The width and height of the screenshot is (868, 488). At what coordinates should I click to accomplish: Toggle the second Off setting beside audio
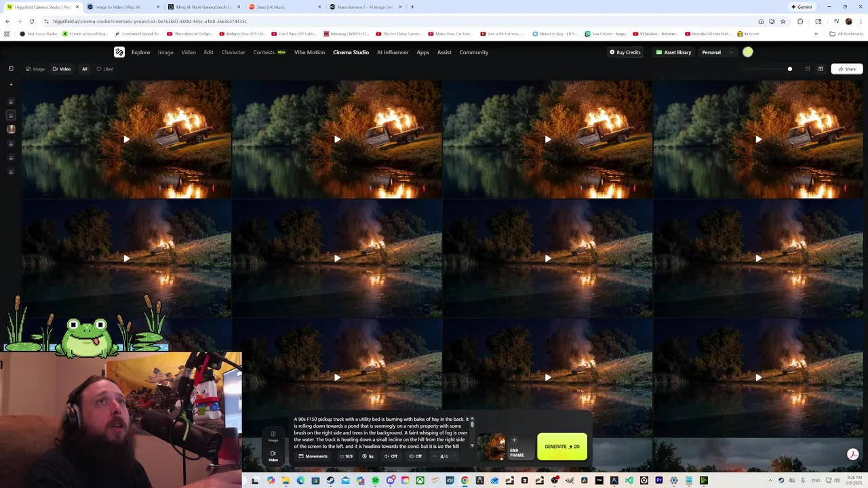[415, 456]
